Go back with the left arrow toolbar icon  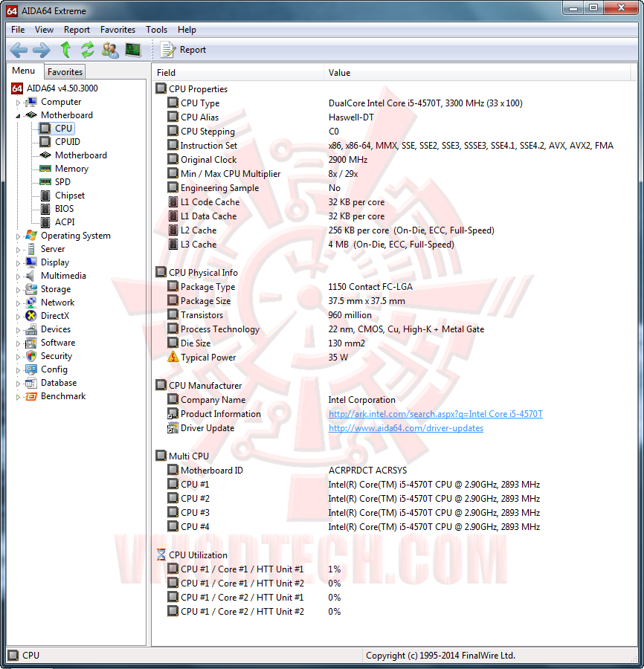pyautogui.click(x=19, y=51)
